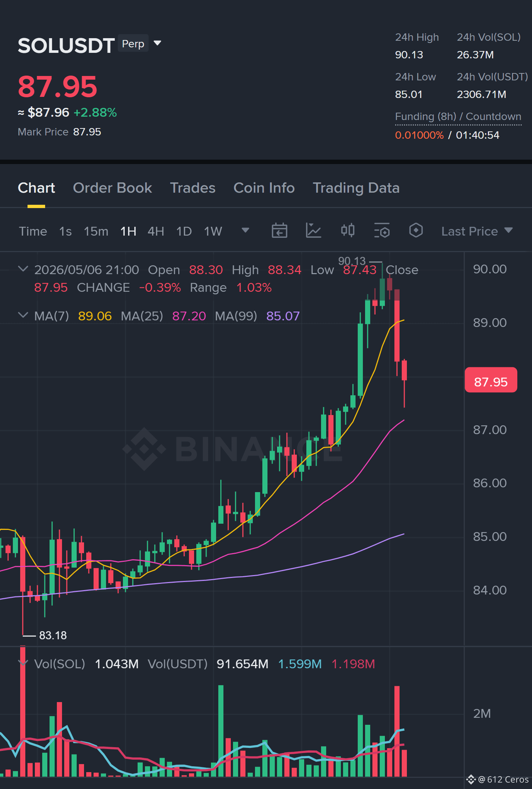
Task: Click the tallest green volume bar
Action: tap(221, 731)
